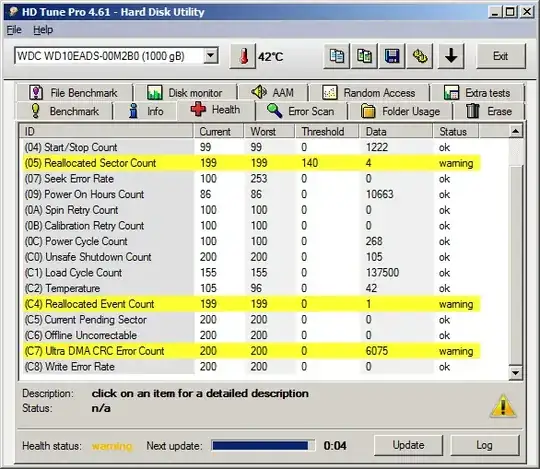Select the (C4) Reallocated Event Count row
The height and width of the screenshot is (469, 540).
pos(251,304)
